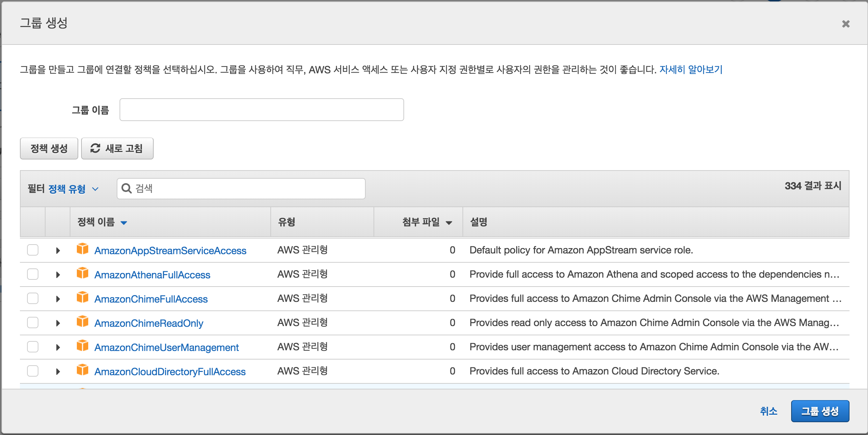Expand the AmazonAthenaFullAccess row details
Screen dimensions: 868x435
(x=58, y=275)
